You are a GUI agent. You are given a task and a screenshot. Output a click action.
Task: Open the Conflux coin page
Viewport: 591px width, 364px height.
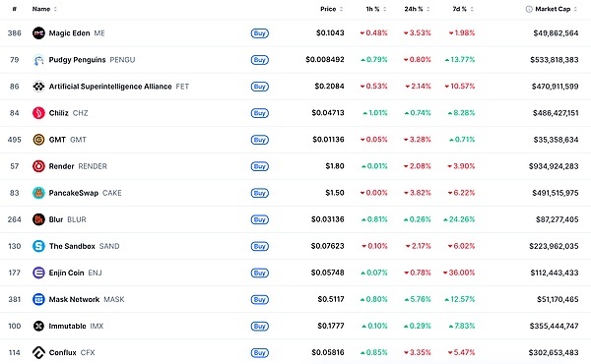click(x=63, y=353)
